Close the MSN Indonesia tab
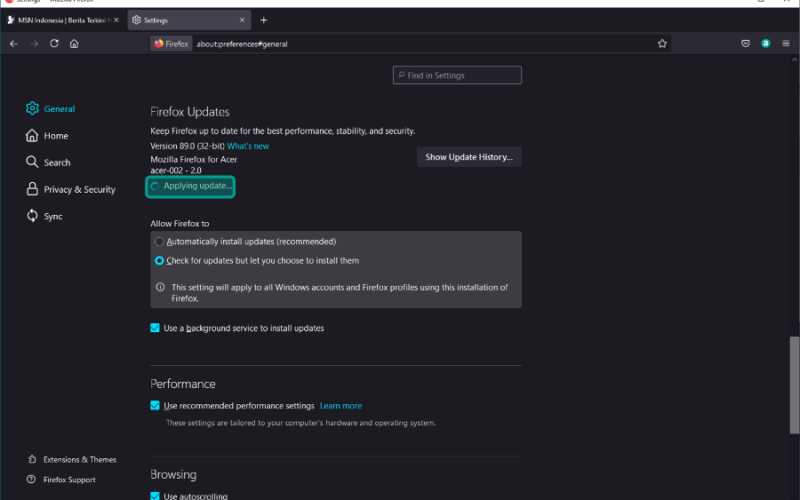Screen dimensions: 800x500 [x=116, y=20]
